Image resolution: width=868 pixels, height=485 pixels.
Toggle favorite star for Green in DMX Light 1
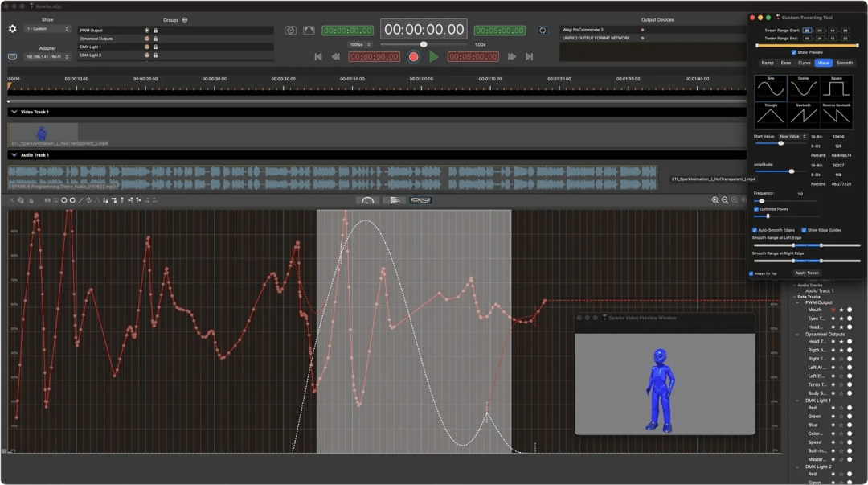coord(841,417)
